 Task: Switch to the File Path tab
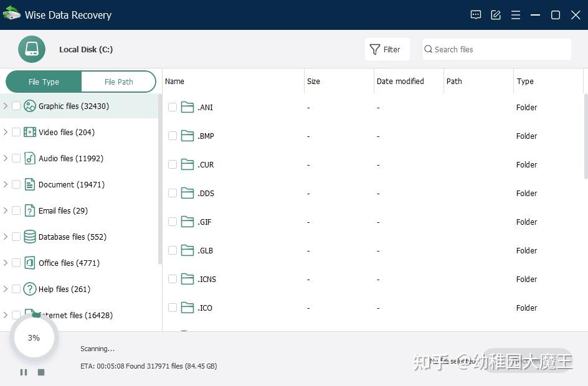(118, 82)
